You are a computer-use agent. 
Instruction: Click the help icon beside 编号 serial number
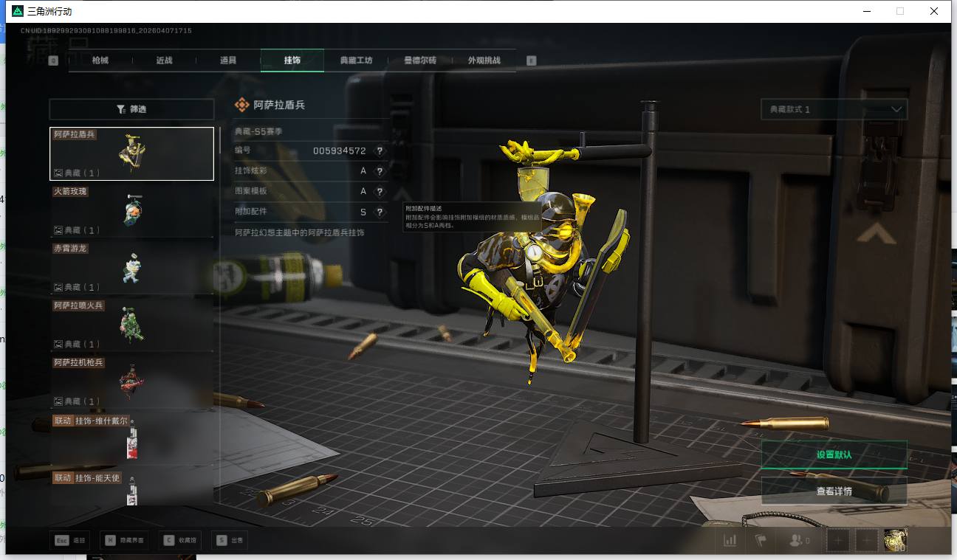380,151
